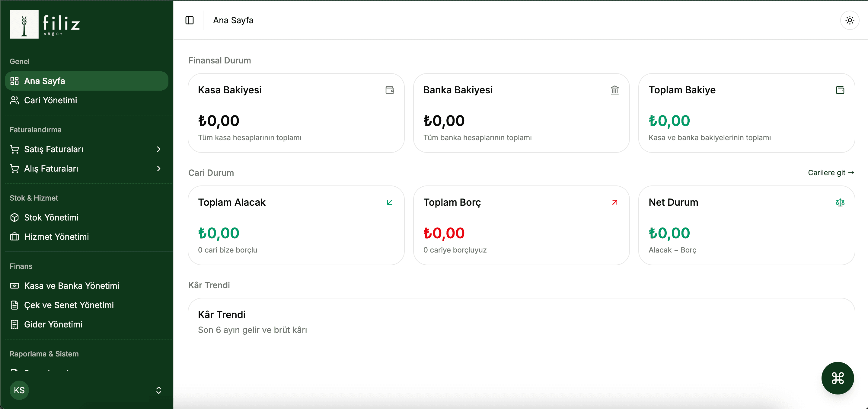Screen dimensions: 868x409
Task: Expand the Alış Faturaları submenu chevron
Action: point(159,168)
